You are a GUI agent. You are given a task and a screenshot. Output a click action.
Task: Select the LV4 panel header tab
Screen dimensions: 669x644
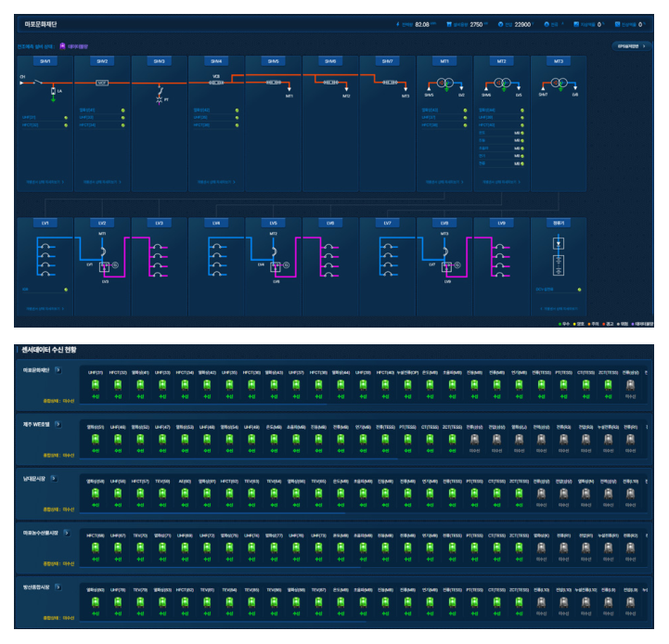click(x=216, y=223)
